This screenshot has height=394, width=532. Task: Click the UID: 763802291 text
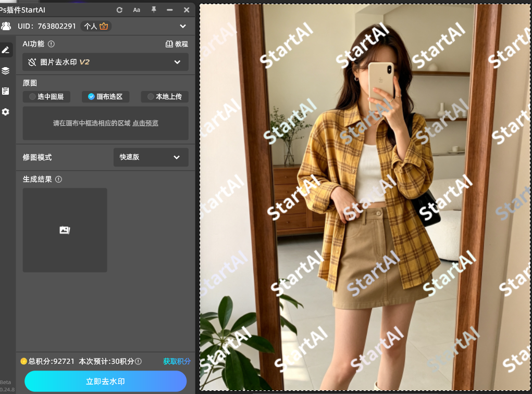(47, 26)
